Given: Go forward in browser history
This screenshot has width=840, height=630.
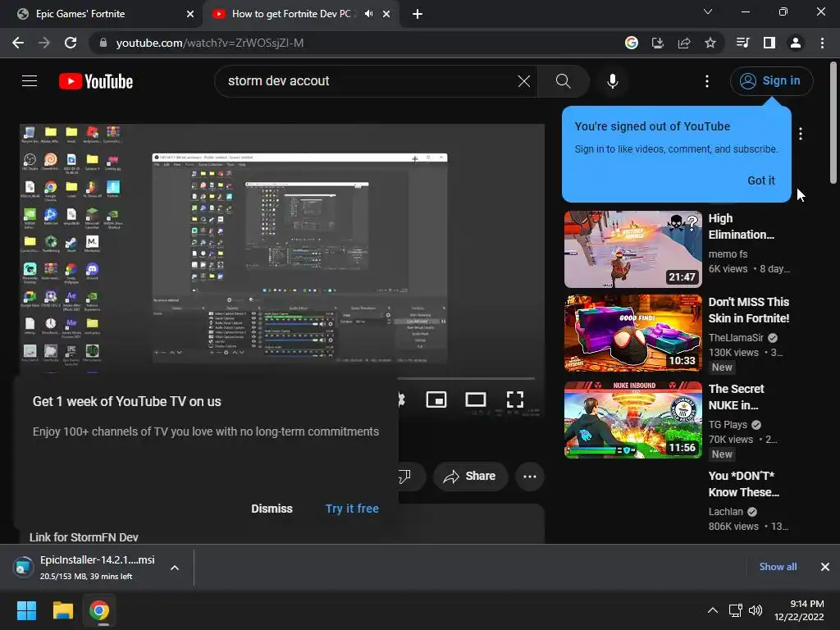Looking at the screenshot, I should pyautogui.click(x=44, y=43).
